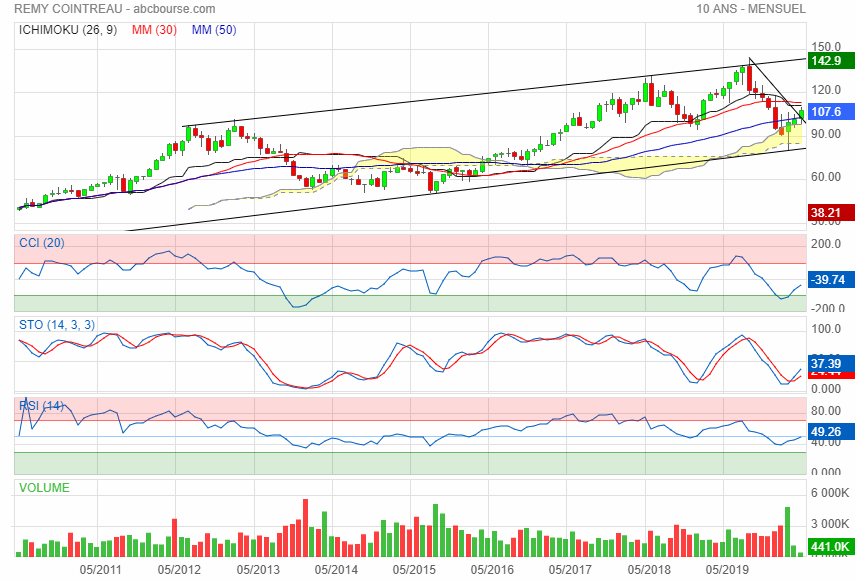Click the 05/2011 date axis label
The width and height of the screenshot is (855, 580).
pos(100,570)
